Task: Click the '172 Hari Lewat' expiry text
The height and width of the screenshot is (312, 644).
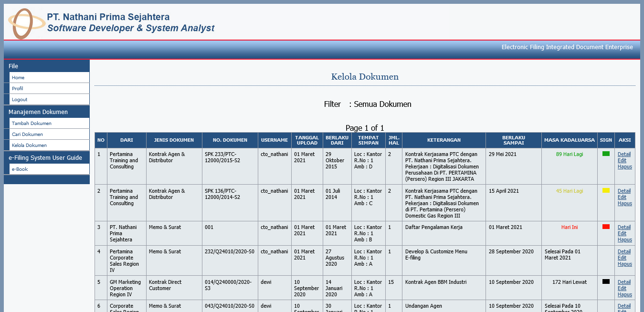Action: 570,282
